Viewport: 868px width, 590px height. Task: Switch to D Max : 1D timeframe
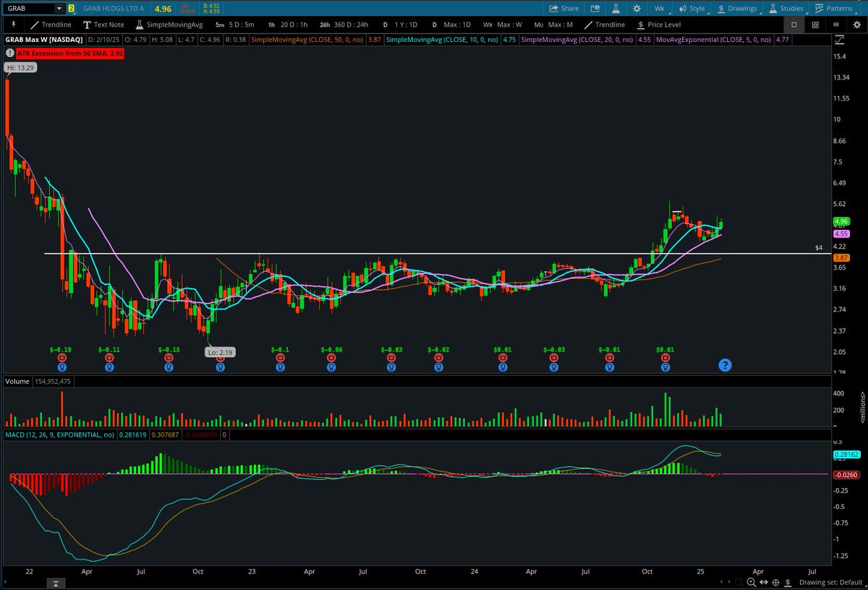451,25
